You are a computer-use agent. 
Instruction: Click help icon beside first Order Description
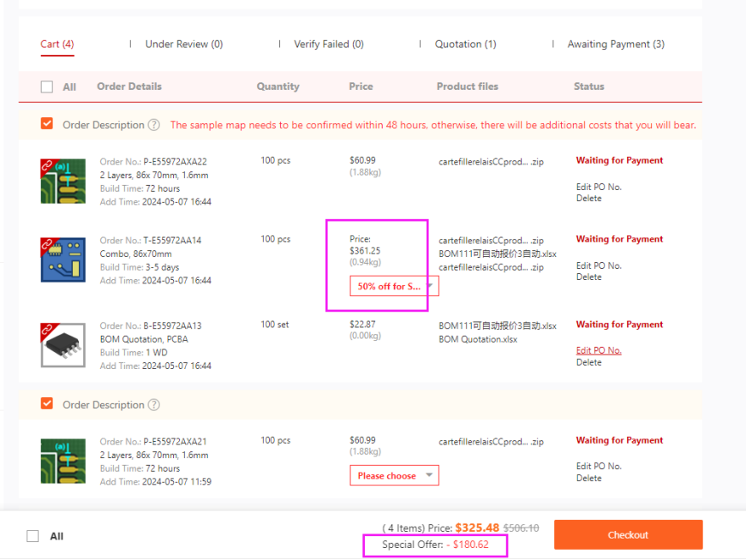154,125
